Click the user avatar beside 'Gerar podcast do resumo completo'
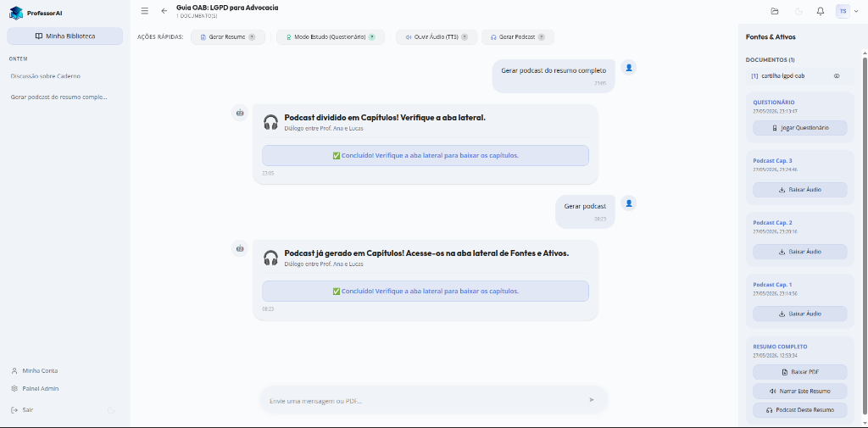The width and height of the screenshot is (868, 428). click(628, 68)
